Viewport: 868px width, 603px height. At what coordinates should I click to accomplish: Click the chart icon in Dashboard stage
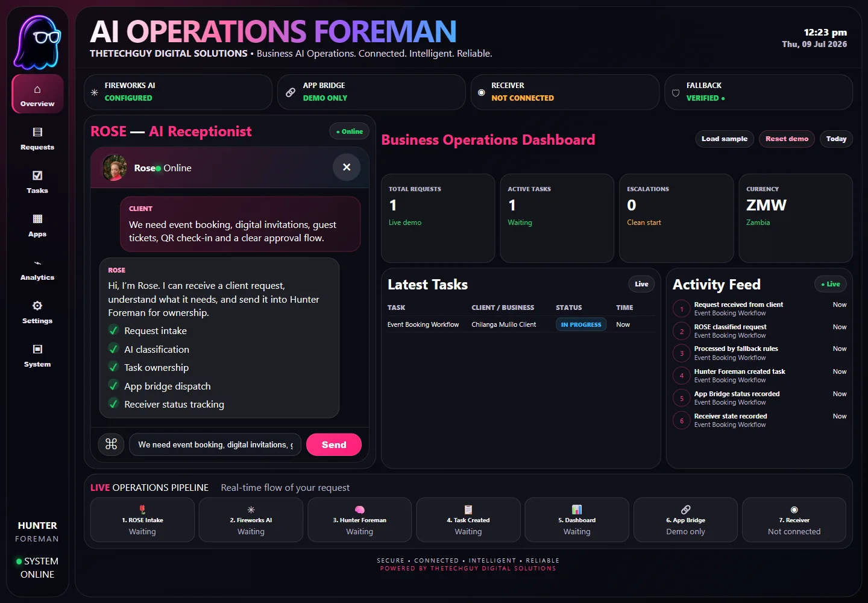pos(577,510)
